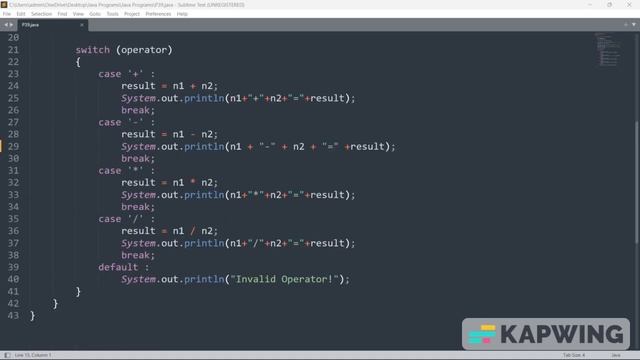This screenshot has width=640, height=360.
Task: Toggle the side bar from status bar icon
Action: click(x=7, y=355)
